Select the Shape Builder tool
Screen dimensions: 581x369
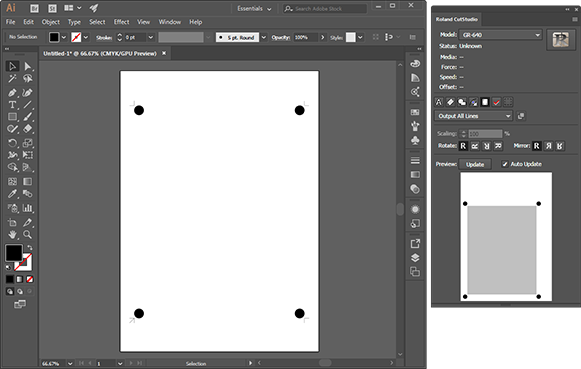12,167
